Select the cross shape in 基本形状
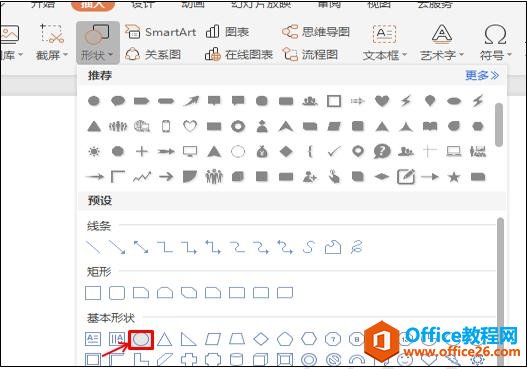Viewport: 527px width, 369px height. pyautogui.click(x=189, y=359)
